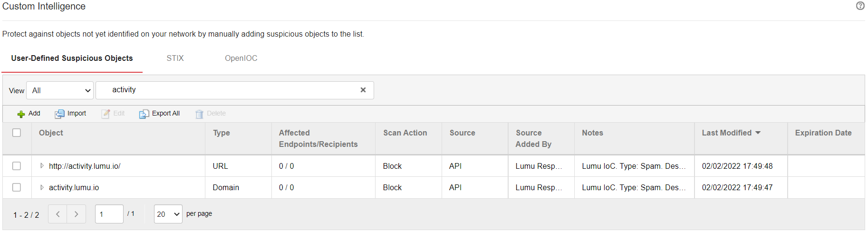
Task: Click Last Modified sort arrow
Action: click(758, 133)
